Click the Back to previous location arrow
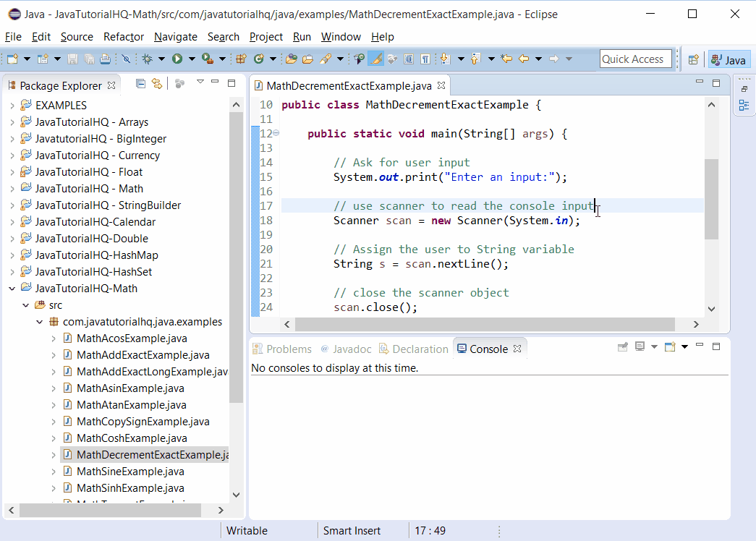The width and height of the screenshot is (756, 541). (x=524, y=59)
